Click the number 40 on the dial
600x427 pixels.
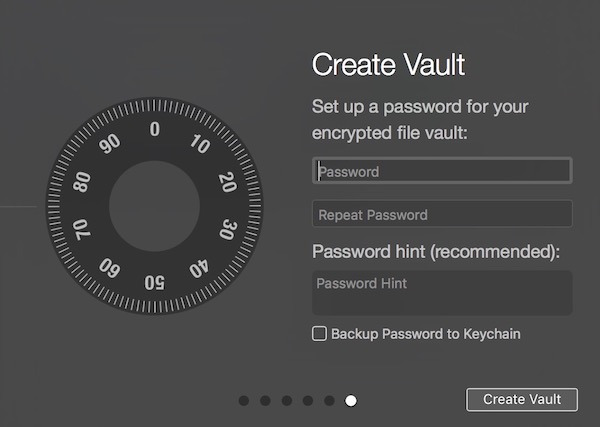point(199,268)
